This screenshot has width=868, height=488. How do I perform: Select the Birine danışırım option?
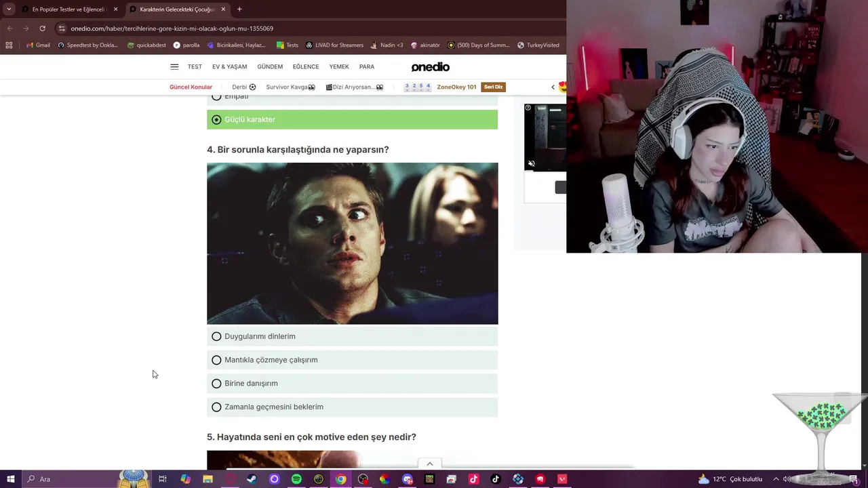(352, 384)
